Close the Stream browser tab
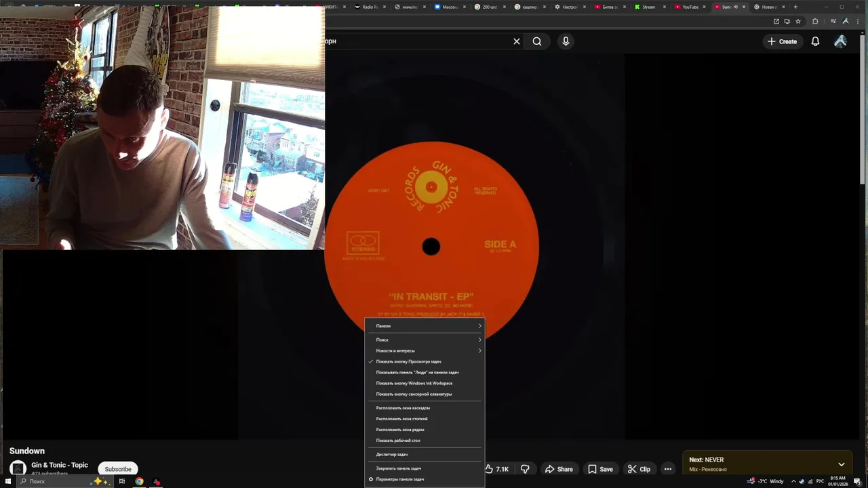Screen dimensions: 868x488 pyautogui.click(x=664, y=7)
